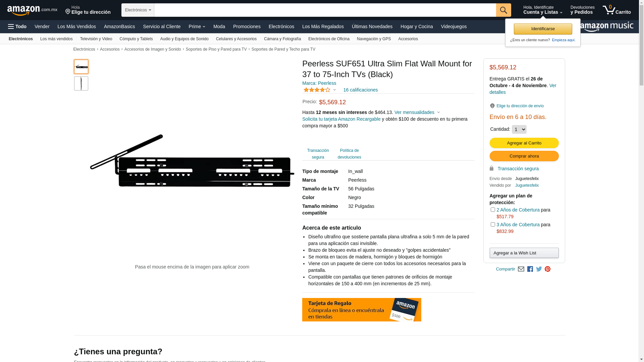
Task: Go to the Amazon.com.mx logo home
Action: point(32,10)
